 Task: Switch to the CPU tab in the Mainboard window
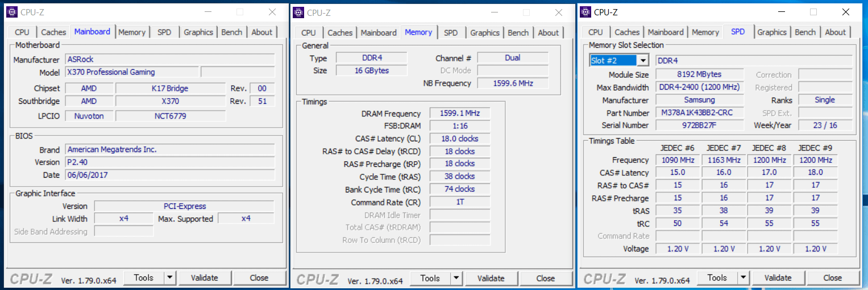[x=22, y=32]
